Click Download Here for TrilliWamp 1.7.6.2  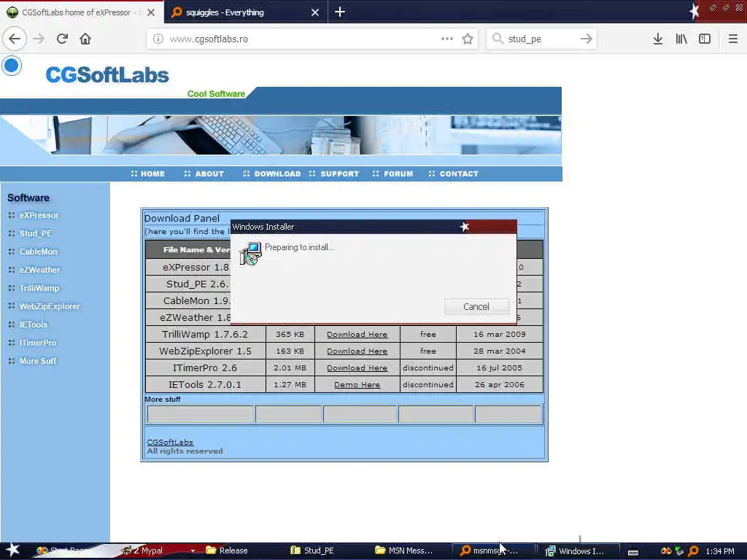357,334
